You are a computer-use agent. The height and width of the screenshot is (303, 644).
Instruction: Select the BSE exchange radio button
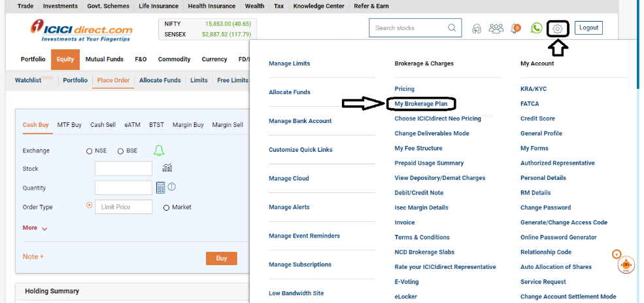point(120,151)
